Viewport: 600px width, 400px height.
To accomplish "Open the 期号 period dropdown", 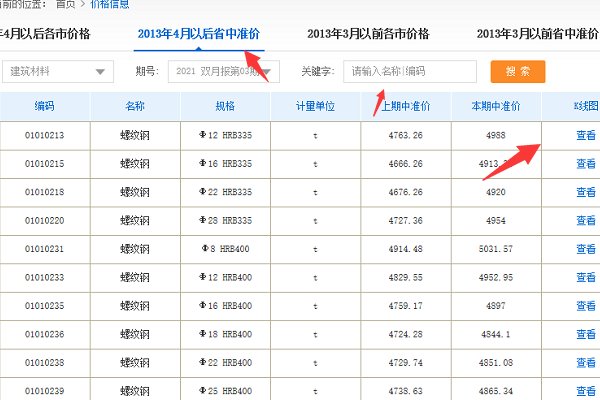I will click(224, 72).
